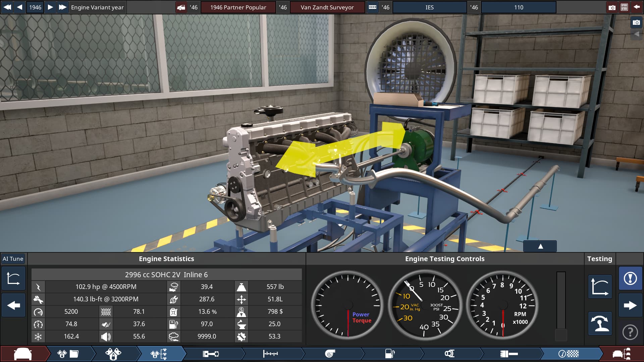Toggle the side photo mode camera
Screen dimensions: 644x362
636,22
